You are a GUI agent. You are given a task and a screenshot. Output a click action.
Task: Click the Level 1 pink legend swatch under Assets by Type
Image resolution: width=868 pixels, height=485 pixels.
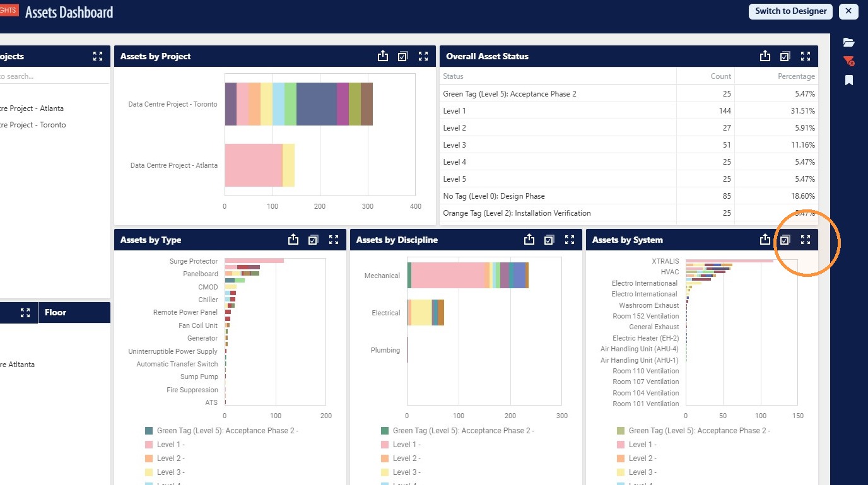149,445
